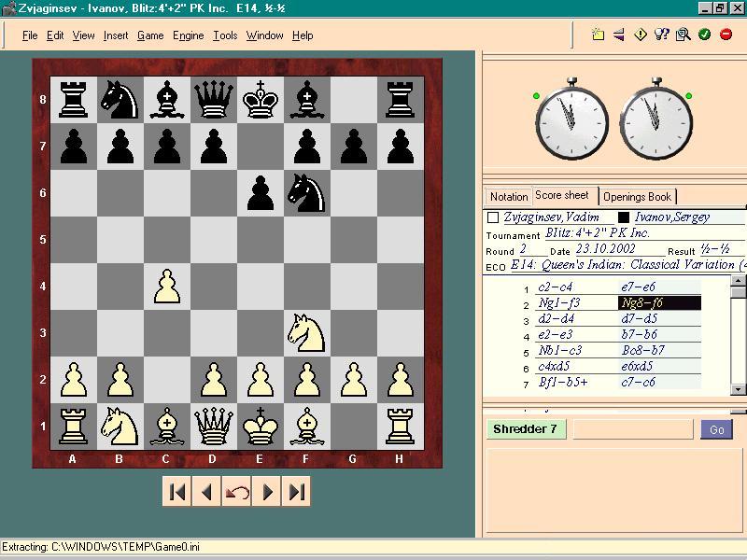The height and width of the screenshot is (560, 747).
Task: Jump to the start of the game
Action: pos(177,492)
